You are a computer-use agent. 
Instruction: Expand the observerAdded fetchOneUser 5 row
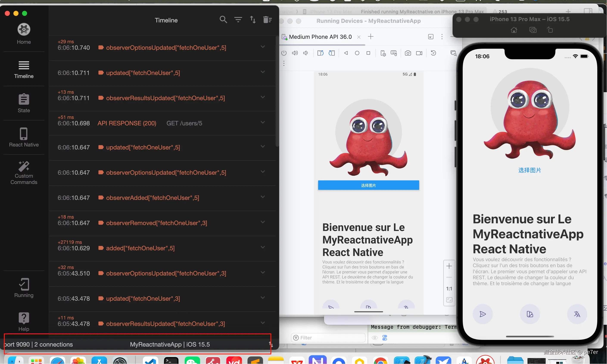(x=263, y=197)
